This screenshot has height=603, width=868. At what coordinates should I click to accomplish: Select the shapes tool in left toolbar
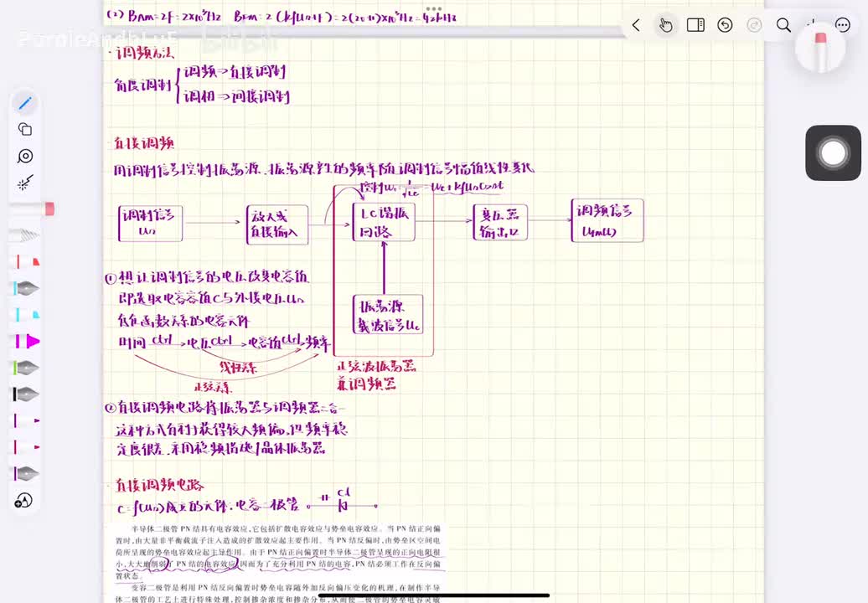click(x=25, y=130)
